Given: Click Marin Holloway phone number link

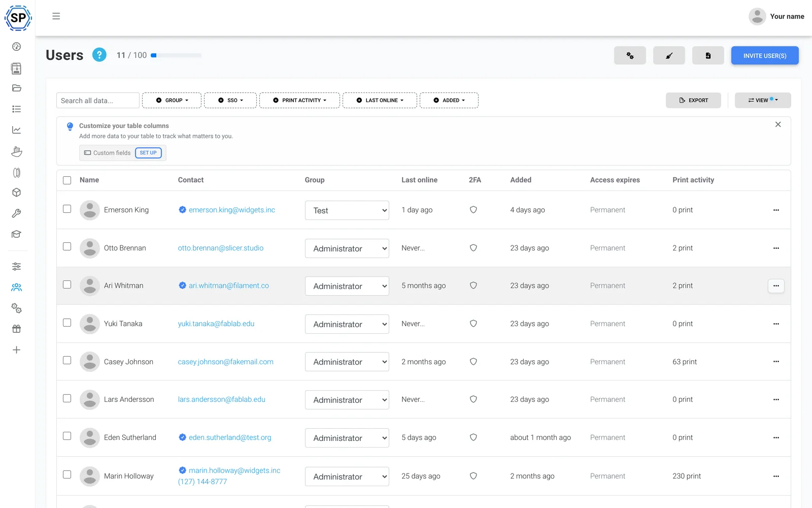Looking at the screenshot, I should point(202,482).
